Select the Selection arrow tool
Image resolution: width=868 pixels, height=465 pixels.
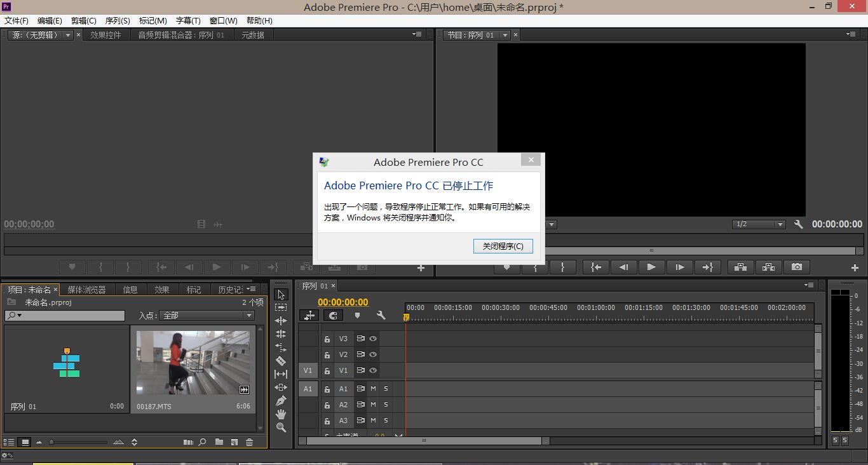(x=281, y=295)
